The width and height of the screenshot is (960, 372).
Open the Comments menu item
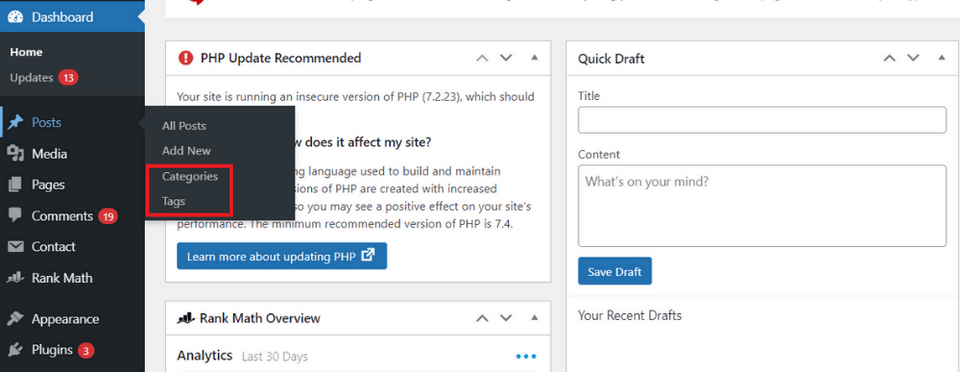(x=72, y=216)
